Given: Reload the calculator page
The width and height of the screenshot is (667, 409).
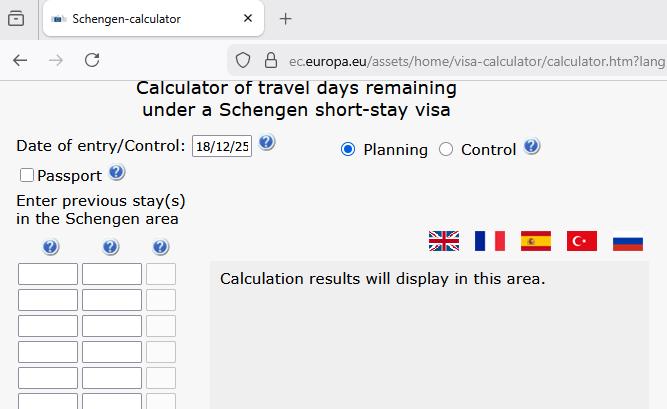Looking at the screenshot, I should [x=92, y=60].
